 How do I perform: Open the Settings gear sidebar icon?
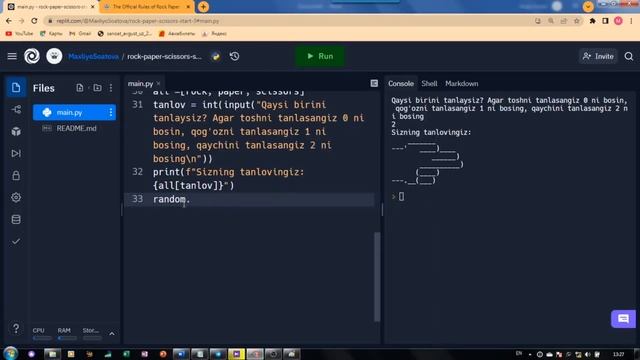(x=16, y=198)
